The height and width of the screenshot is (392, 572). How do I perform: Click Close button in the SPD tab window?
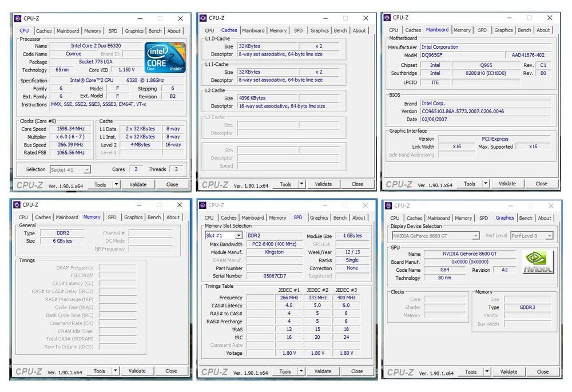point(357,371)
